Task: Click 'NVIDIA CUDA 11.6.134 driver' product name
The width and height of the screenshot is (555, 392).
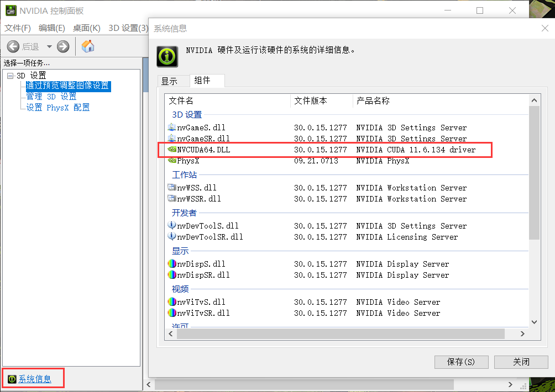Action: click(x=416, y=150)
